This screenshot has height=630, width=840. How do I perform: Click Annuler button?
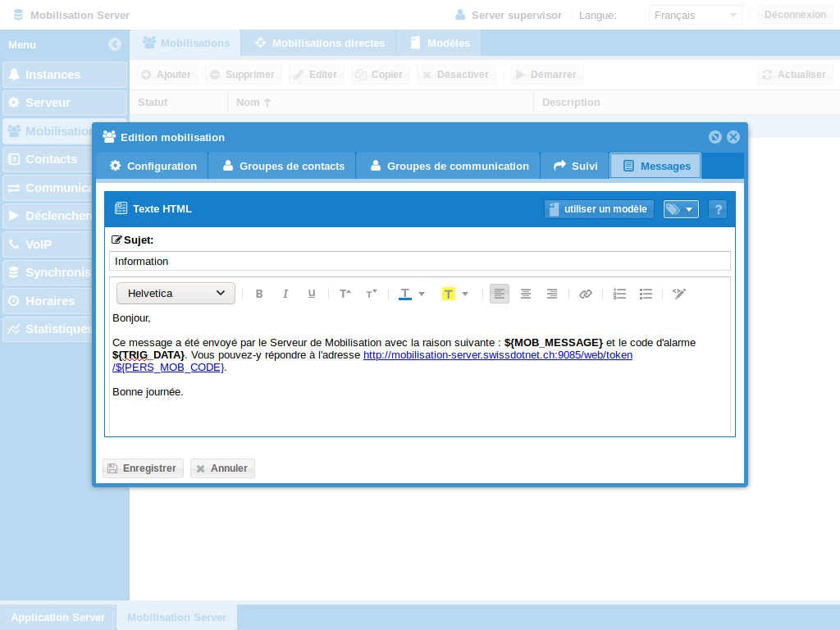[222, 468]
